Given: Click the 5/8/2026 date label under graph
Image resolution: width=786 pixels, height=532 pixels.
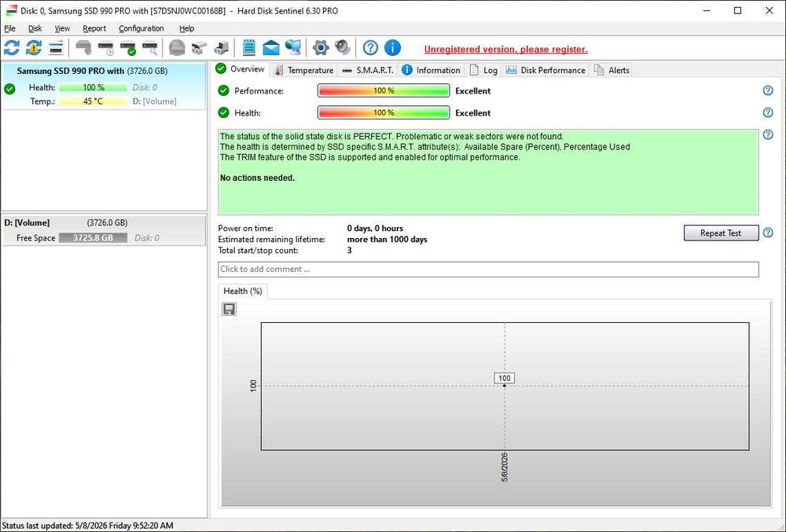Looking at the screenshot, I should point(505,467).
